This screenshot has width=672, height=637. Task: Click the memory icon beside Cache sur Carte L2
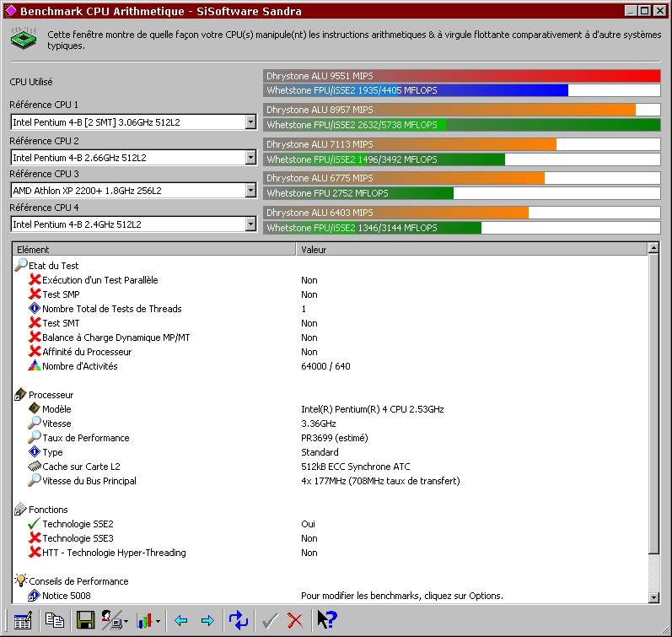(35, 466)
